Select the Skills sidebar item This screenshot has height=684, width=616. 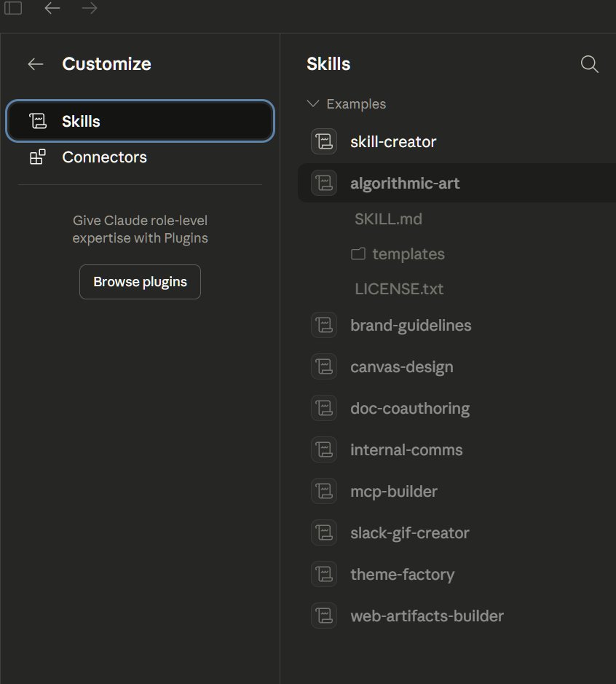point(140,121)
